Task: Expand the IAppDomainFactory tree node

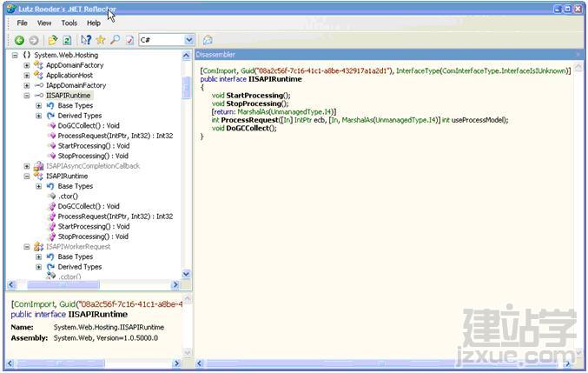Action: pyautogui.click(x=27, y=85)
